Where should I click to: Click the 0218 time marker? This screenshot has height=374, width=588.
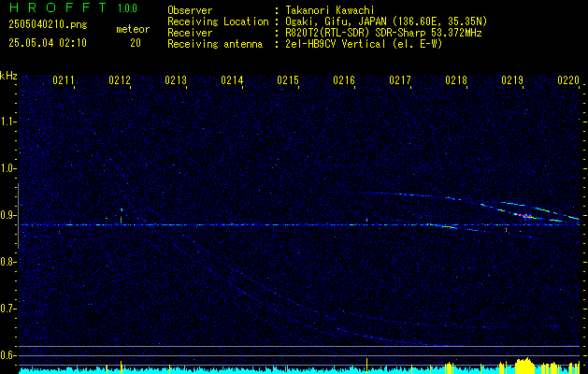[456, 80]
